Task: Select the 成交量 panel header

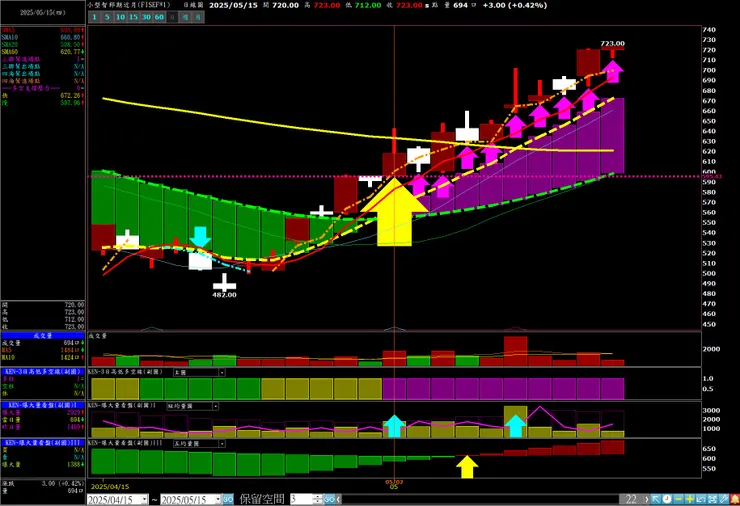Action: coord(43,336)
